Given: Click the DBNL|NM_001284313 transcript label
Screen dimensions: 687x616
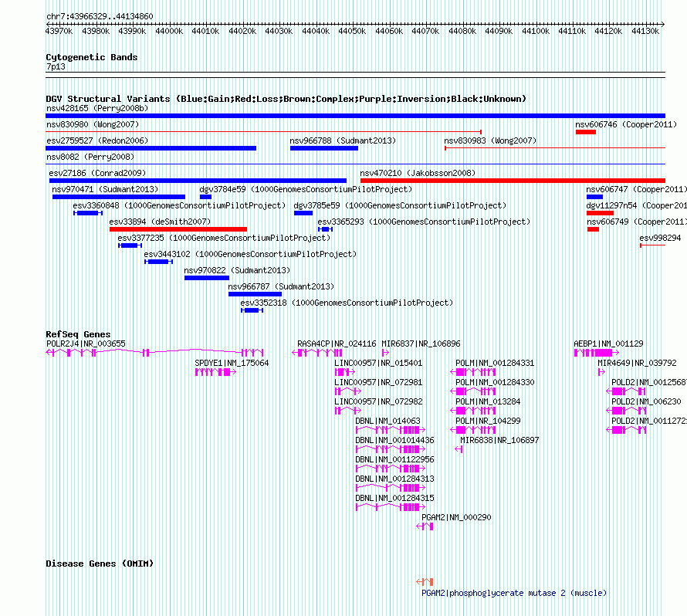Looking at the screenshot, I should click(x=394, y=479).
